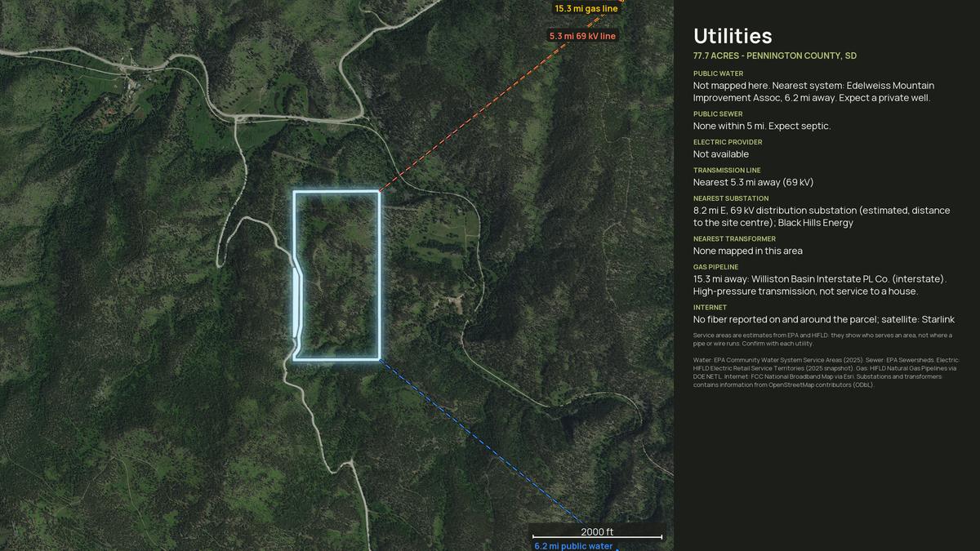Click the "INTERNET" section label
980x551 pixels.
710,308
